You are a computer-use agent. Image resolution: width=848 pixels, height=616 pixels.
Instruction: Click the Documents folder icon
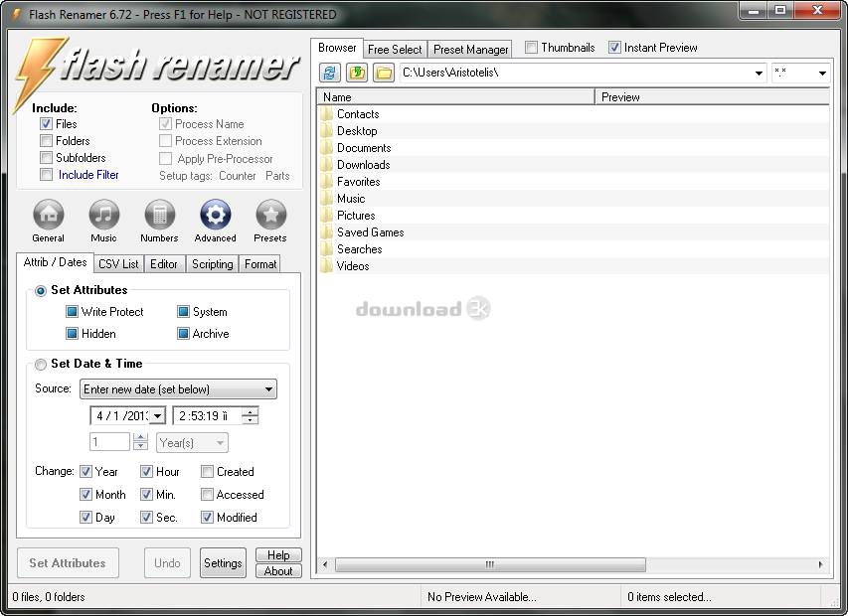click(x=326, y=147)
